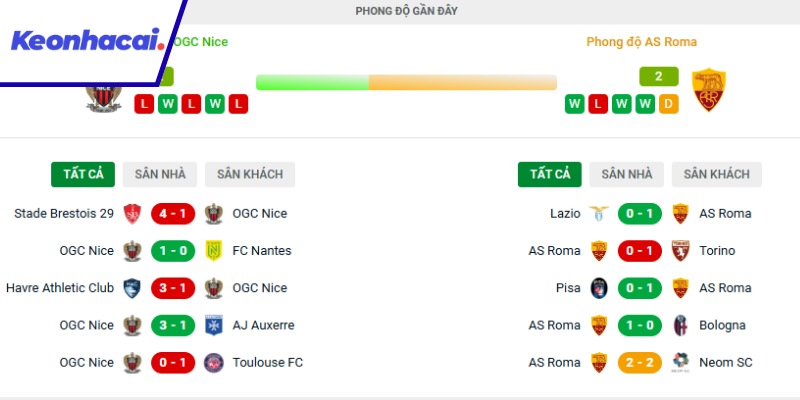Click the green-orange form comparison bar
Image resolution: width=800 pixels, height=400 pixels.
pyautogui.click(x=406, y=82)
